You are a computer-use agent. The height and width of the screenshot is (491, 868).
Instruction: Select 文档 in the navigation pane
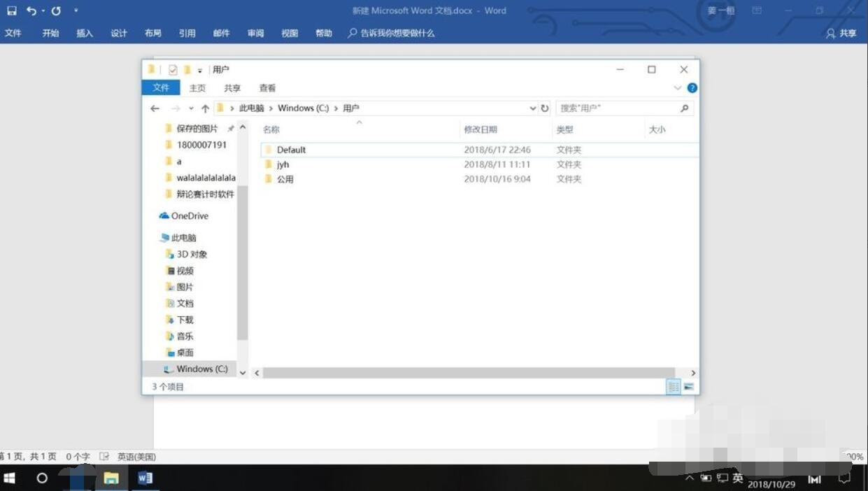pyautogui.click(x=185, y=304)
